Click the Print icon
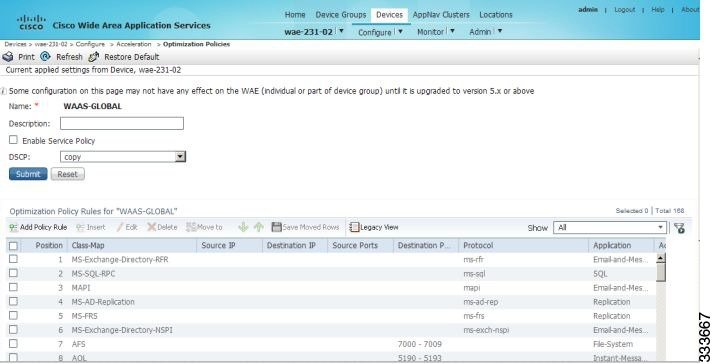 pos(8,57)
